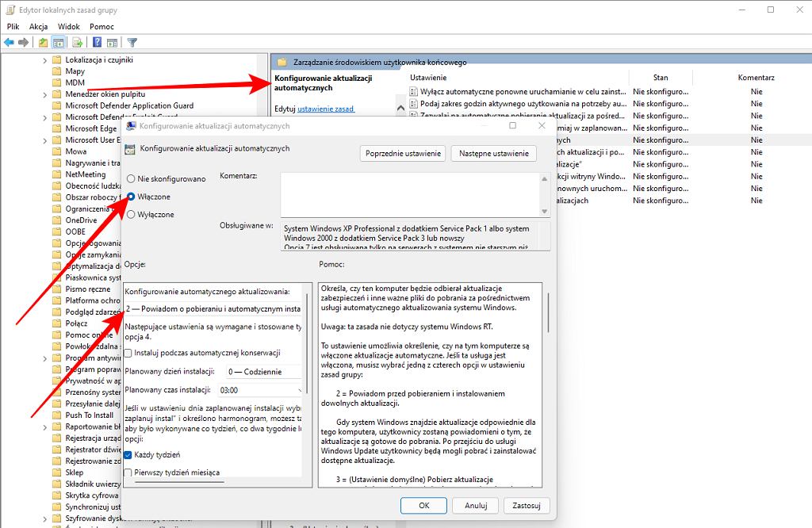Open the '0 — Codziennie' install day dropdown

pos(263,372)
